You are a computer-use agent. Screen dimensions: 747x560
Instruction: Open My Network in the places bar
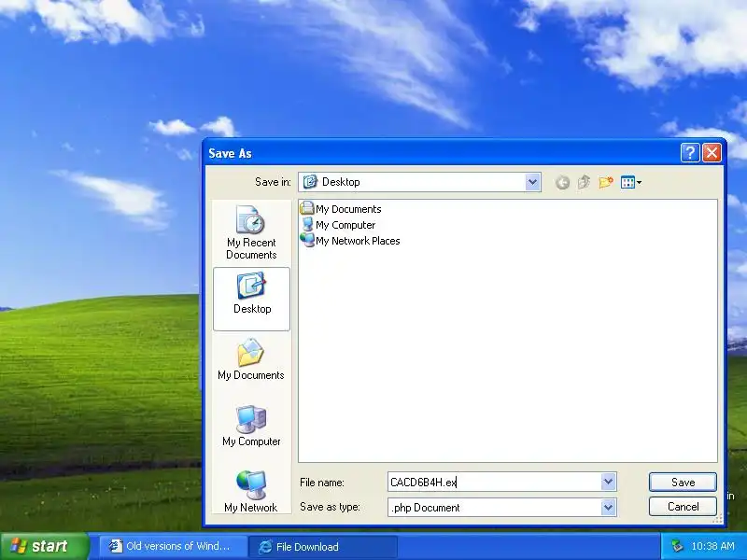(x=251, y=492)
